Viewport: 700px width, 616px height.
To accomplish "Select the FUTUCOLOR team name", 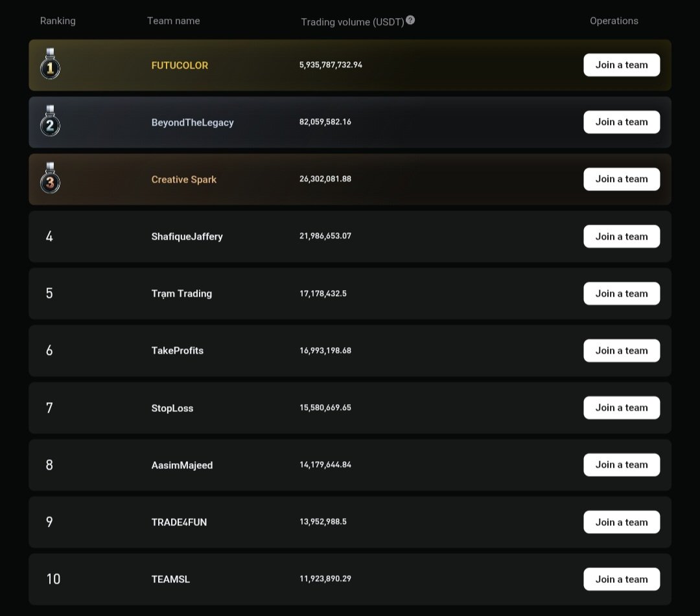I will [x=180, y=65].
